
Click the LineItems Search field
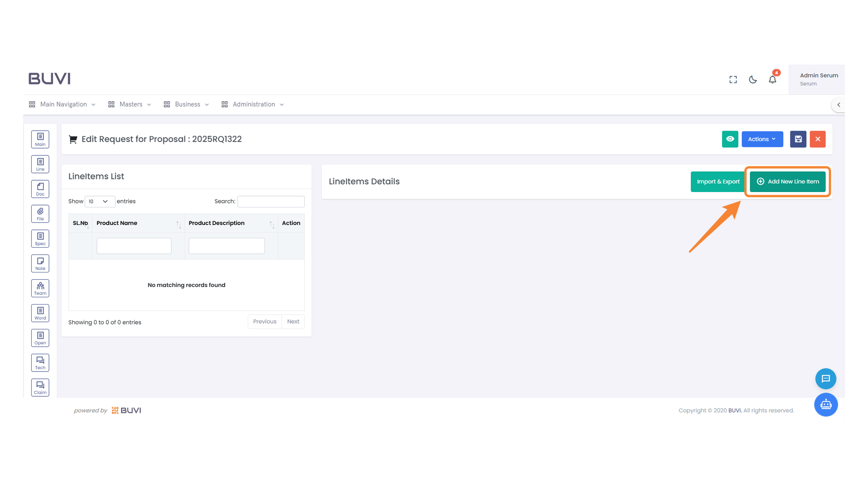[x=271, y=202]
